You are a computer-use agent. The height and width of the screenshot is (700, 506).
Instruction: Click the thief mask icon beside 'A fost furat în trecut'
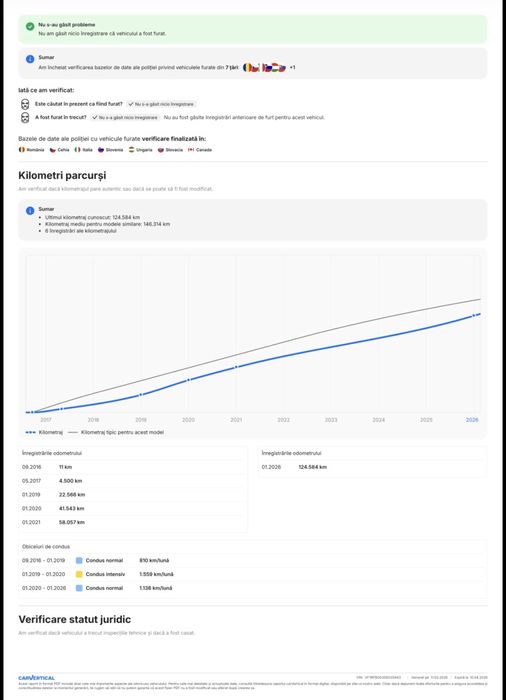click(x=25, y=118)
